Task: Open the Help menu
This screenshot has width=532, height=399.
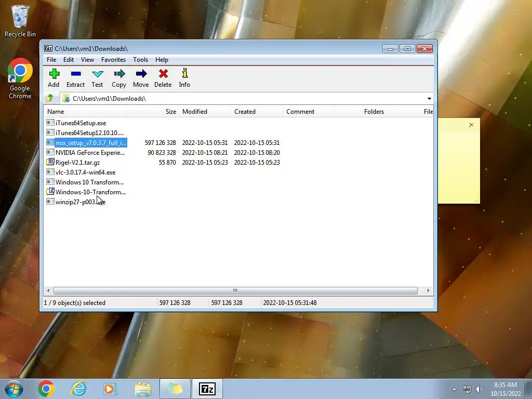Action: pyautogui.click(x=162, y=60)
